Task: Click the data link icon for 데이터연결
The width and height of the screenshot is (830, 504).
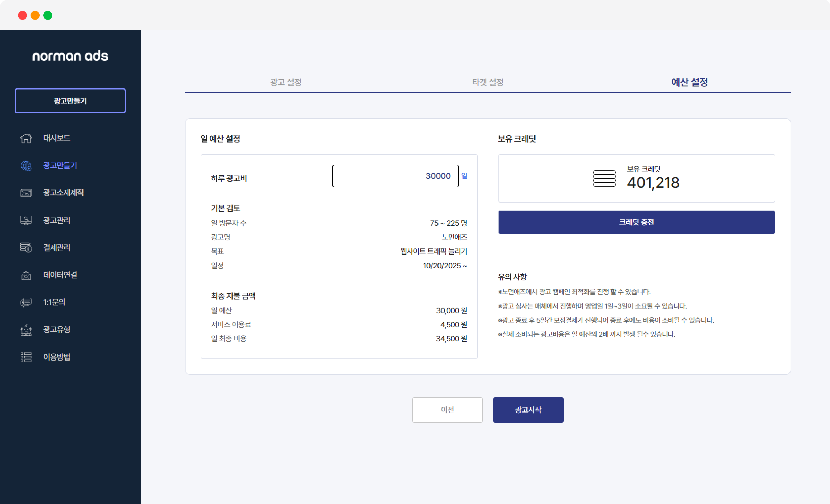Action: point(26,275)
